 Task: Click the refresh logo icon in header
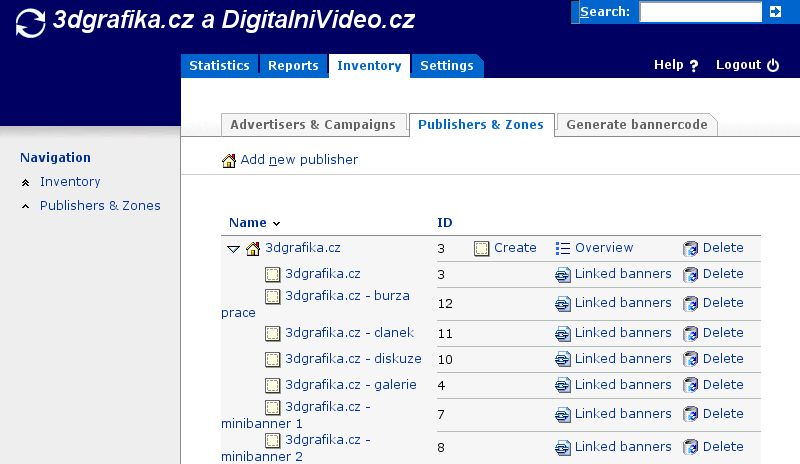[x=30, y=23]
